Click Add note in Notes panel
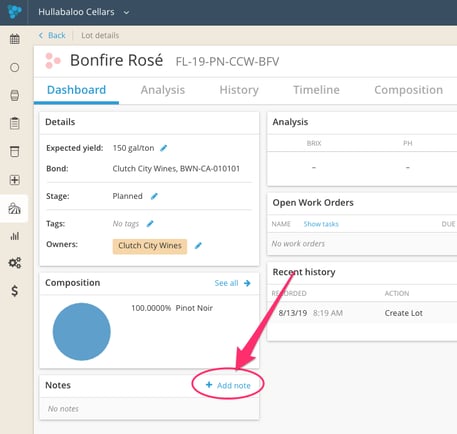This screenshot has height=434, width=457. 228,385
